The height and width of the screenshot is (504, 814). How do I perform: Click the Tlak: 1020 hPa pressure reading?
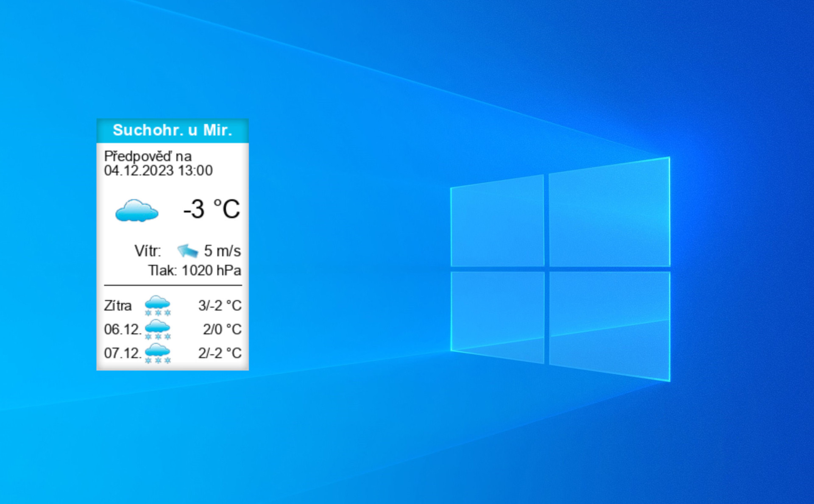point(195,270)
